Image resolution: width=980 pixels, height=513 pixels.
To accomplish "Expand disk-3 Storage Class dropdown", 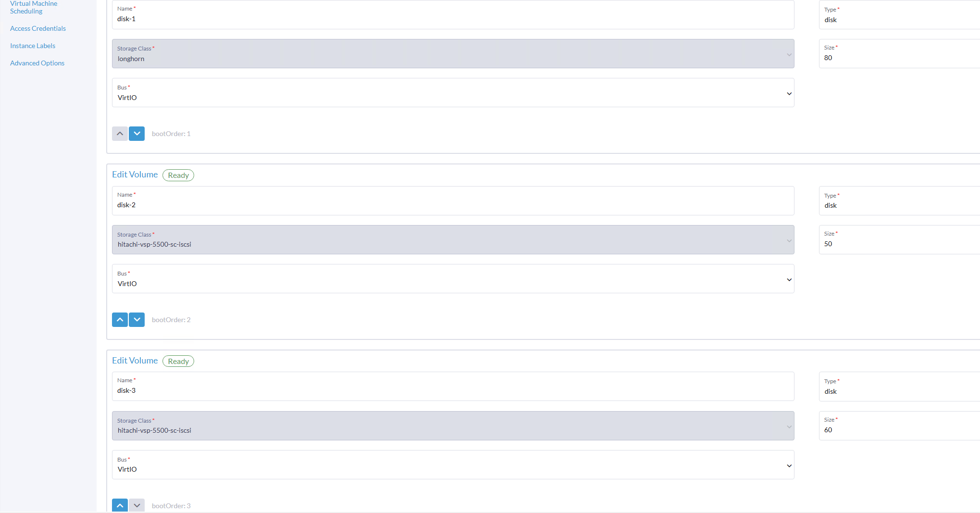I will [x=453, y=426].
